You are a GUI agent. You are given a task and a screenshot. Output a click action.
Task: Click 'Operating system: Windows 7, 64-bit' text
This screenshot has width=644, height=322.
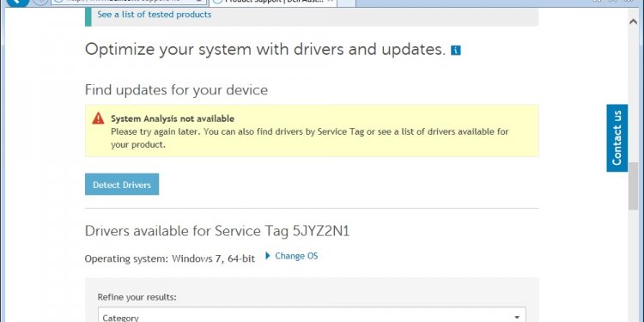[170, 258]
